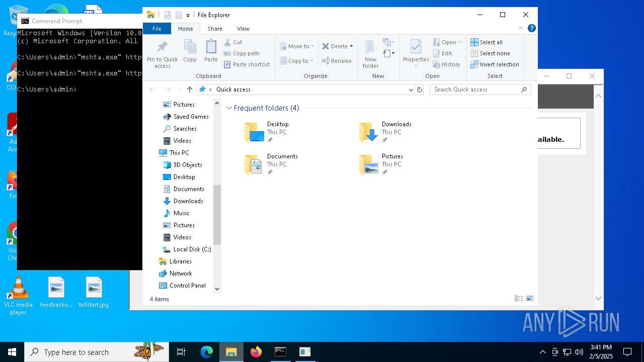Screen dimensions: 644x362
Task: Select Searches in navigation pane
Action: coord(180,129)
